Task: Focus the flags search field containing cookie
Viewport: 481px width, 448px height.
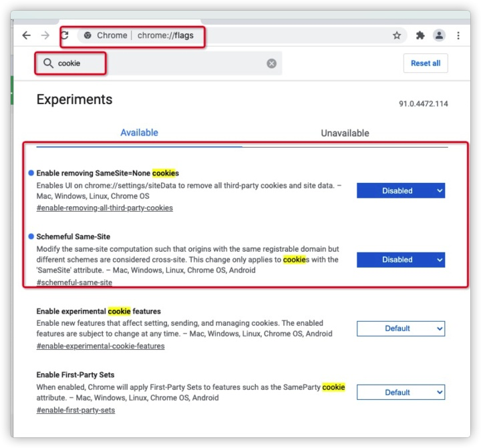Action: point(158,63)
